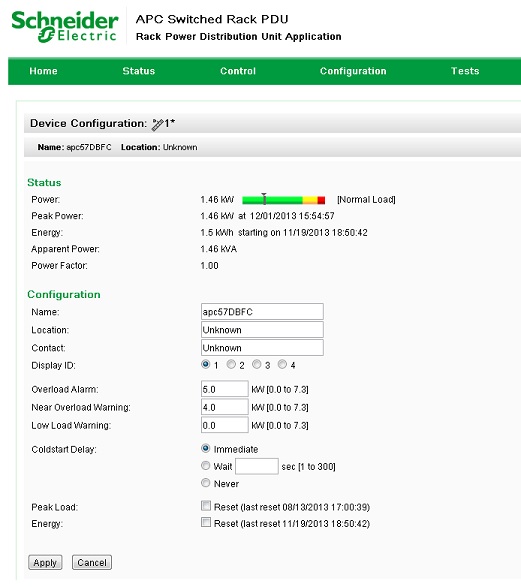Click the Cancel button
The height and width of the screenshot is (587, 521).
[92, 562]
